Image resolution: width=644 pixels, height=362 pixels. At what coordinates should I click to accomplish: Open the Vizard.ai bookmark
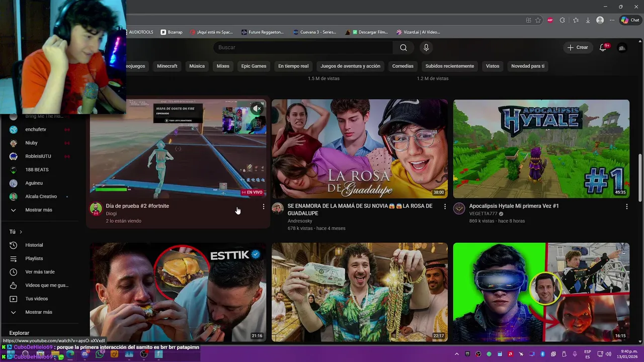418,32
